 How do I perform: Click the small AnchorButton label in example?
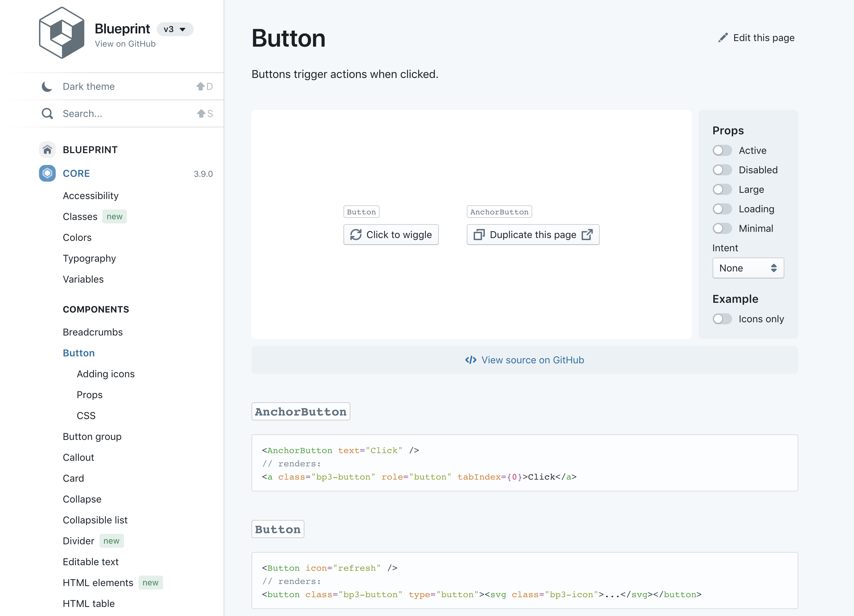tap(499, 212)
